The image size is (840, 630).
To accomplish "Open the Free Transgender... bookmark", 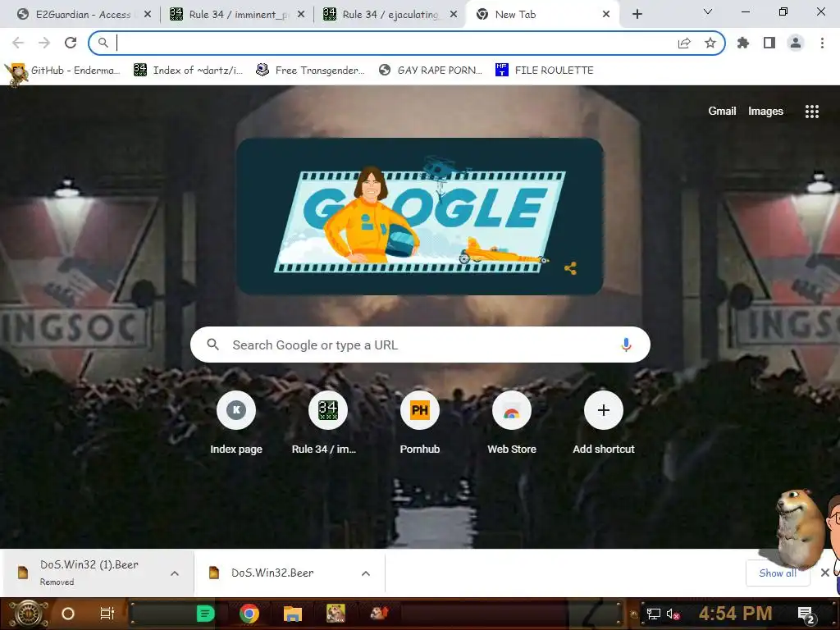I will tap(311, 71).
